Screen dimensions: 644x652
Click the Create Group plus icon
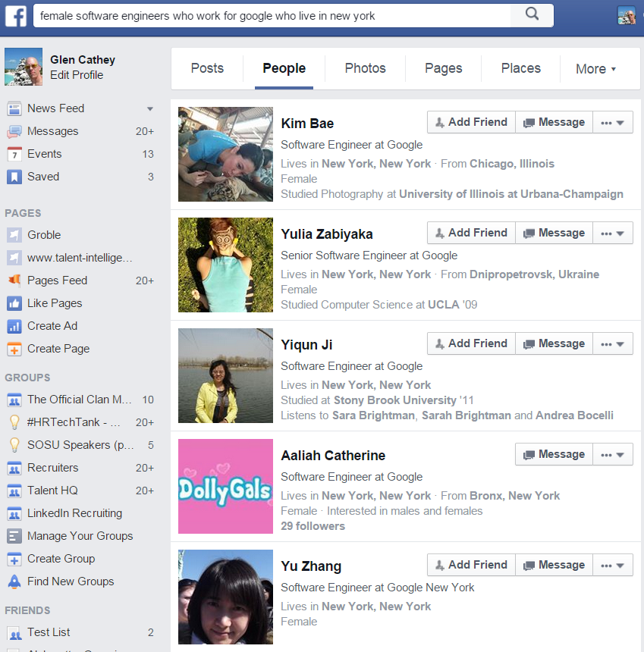pyautogui.click(x=14, y=560)
